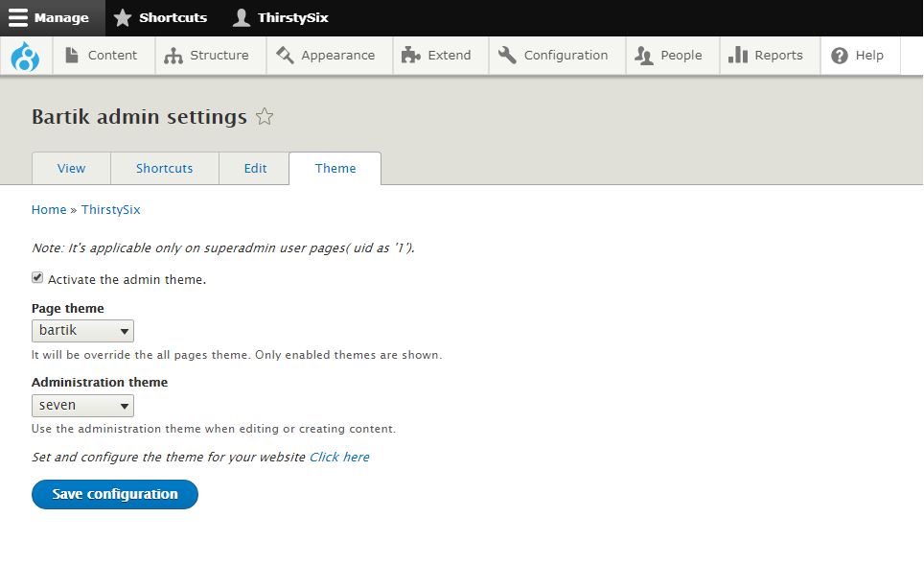Click the Extend puzzle piece icon
The width and height of the screenshot is (924, 565).
pyautogui.click(x=411, y=55)
